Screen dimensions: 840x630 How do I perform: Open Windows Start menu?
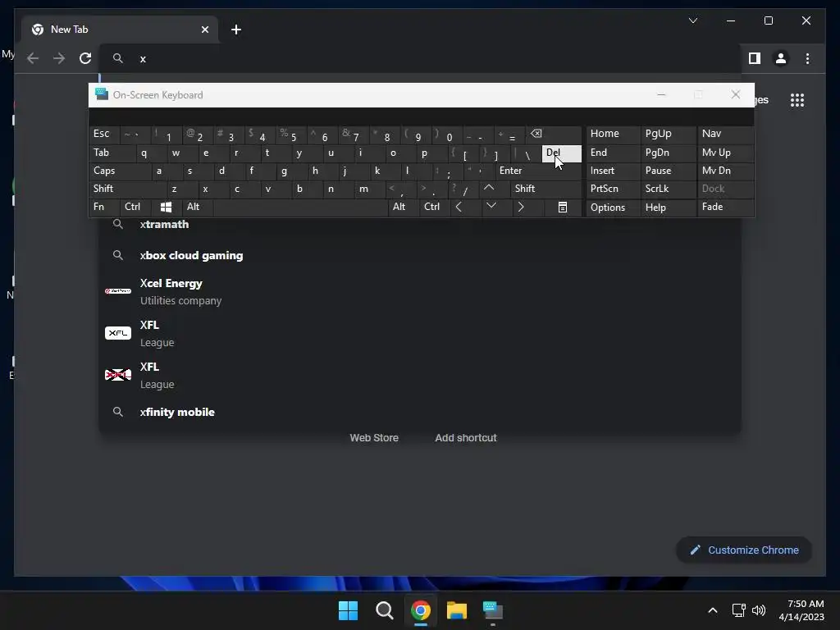[x=348, y=610]
